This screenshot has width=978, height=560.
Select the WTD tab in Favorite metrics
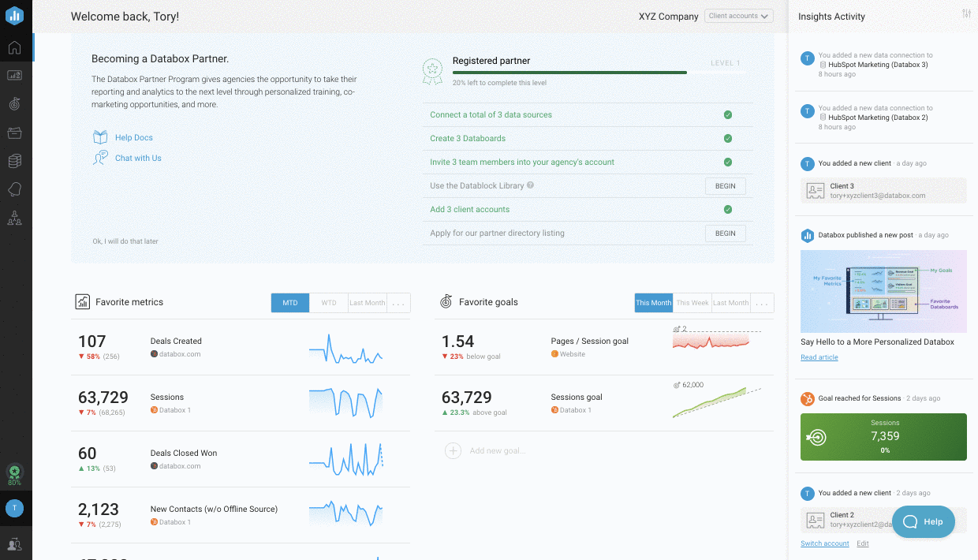pos(329,303)
